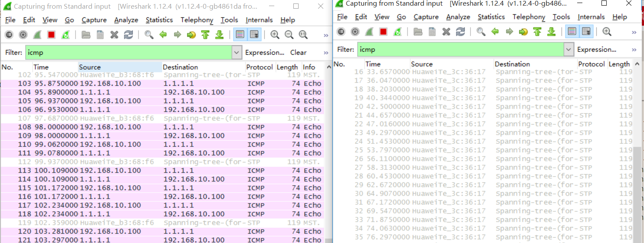Open capture file in left window

tap(86, 35)
